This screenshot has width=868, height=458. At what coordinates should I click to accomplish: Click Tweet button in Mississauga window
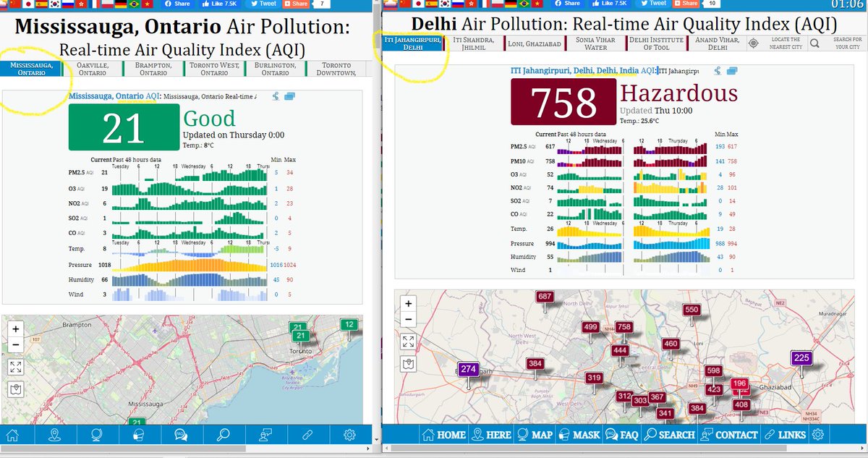pyautogui.click(x=263, y=4)
